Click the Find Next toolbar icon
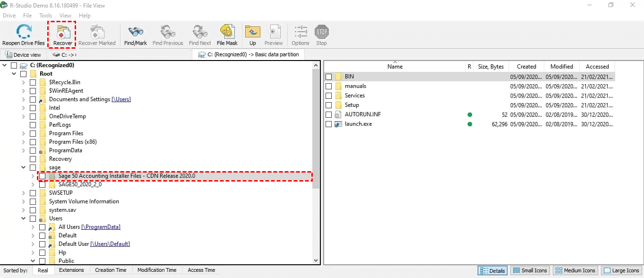The height and width of the screenshot is (278, 644). coord(200,32)
